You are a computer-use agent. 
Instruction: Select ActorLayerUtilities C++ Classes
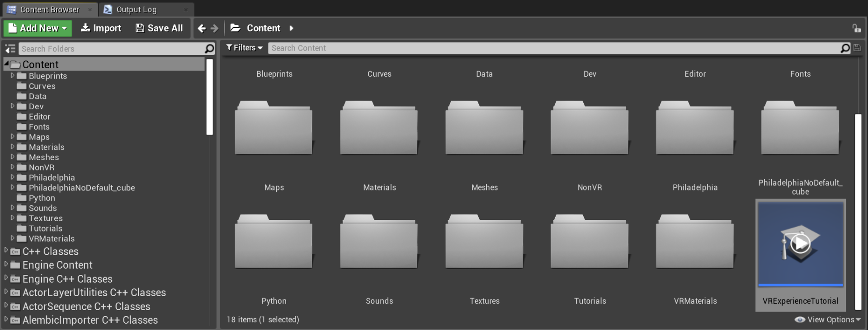pos(94,293)
